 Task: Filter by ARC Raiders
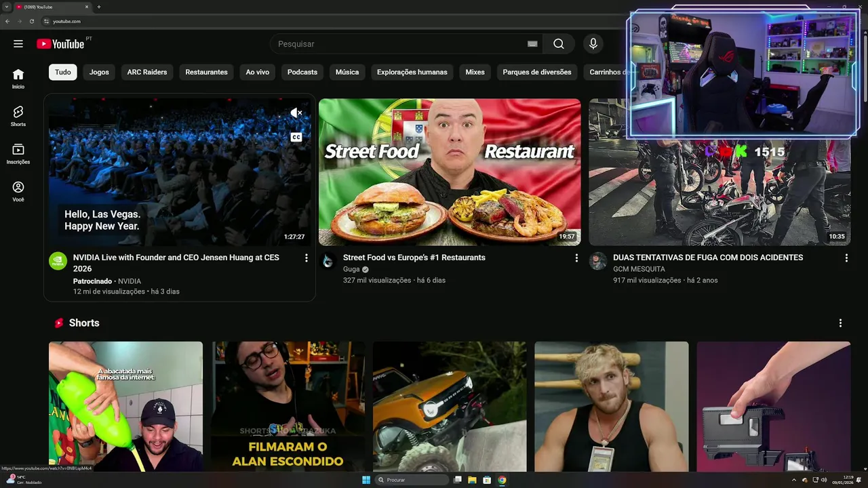click(x=147, y=72)
